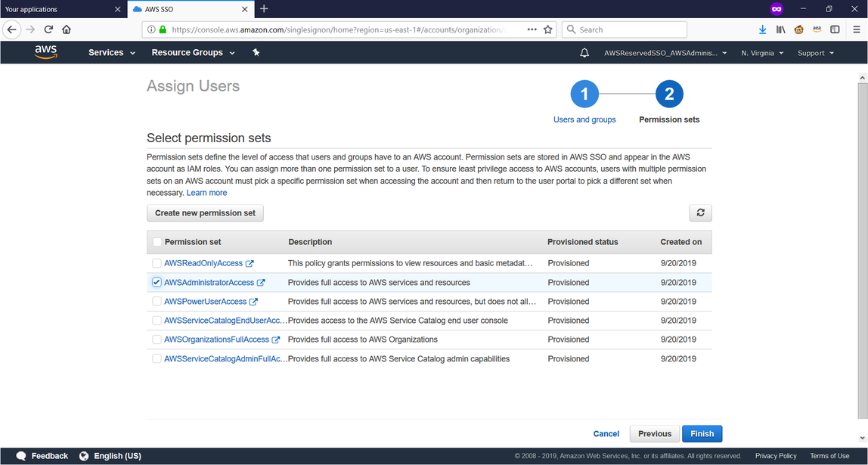
Task: Click Create new permission set button
Action: click(x=206, y=213)
